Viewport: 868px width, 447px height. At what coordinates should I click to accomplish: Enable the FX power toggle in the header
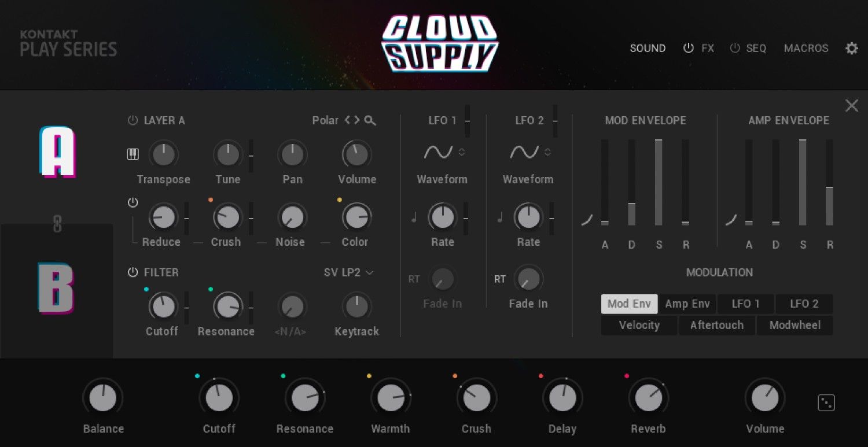[688, 48]
